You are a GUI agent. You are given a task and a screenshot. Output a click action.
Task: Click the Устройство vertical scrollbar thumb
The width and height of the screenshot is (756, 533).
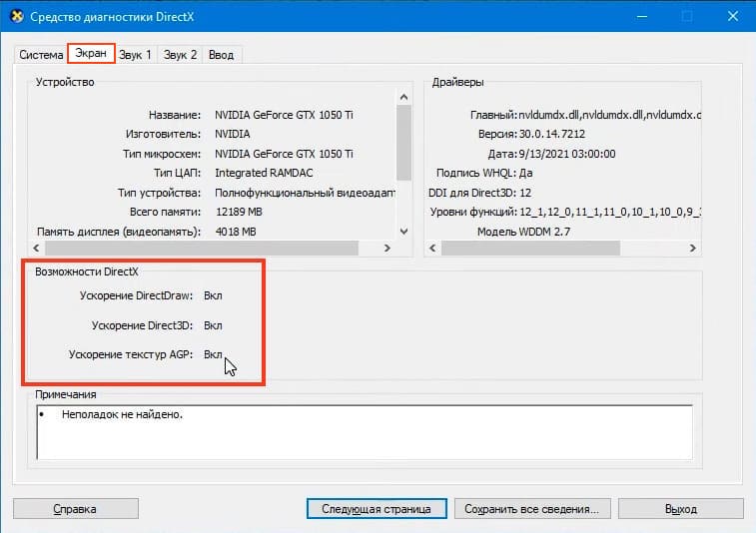[404, 142]
